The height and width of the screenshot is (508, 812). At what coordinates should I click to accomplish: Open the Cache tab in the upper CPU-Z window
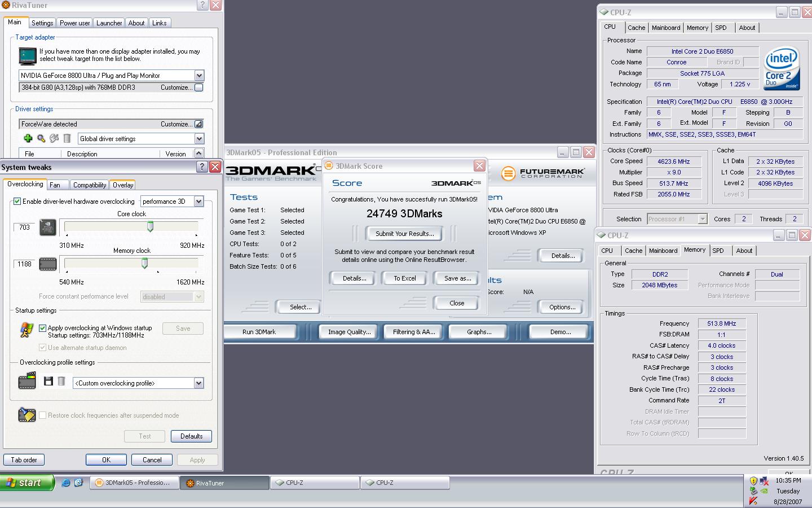point(637,28)
